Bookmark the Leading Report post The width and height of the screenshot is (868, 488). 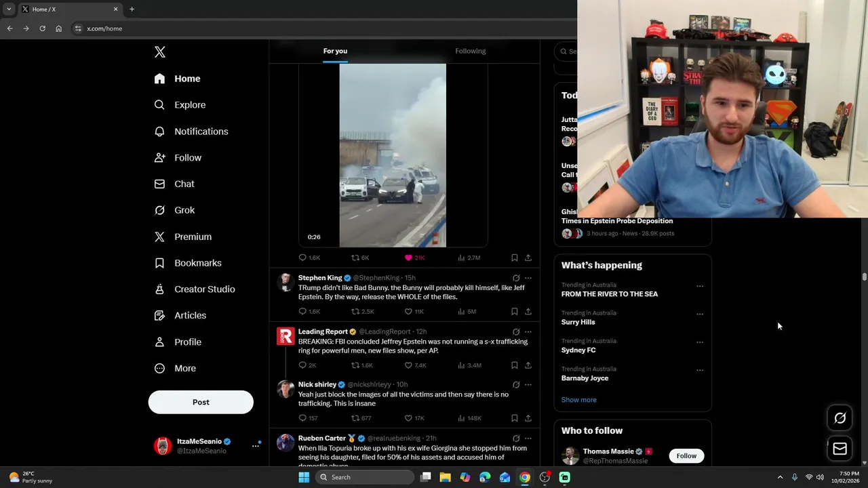(x=514, y=365)
